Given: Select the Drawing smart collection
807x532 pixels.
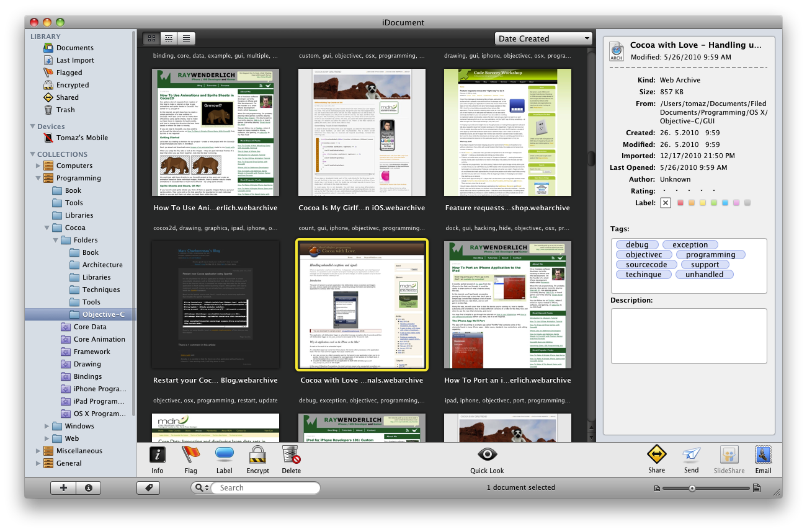Looking at the screenshot, I should pyautogui.click(x=87, y=364).
